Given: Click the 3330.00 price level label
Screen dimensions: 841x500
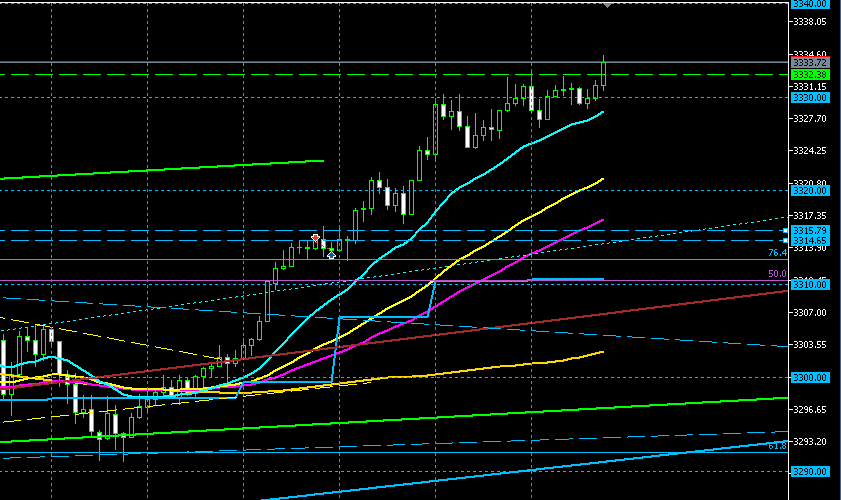Looking at the screenshot, I should 808,97.
